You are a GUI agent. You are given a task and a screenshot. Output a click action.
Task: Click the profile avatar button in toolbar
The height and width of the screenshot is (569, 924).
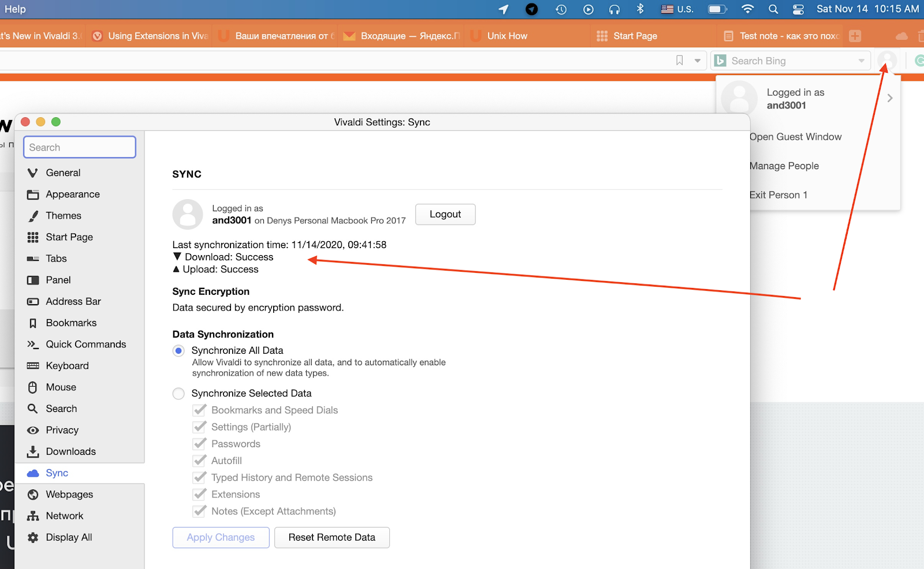tap(887, 61)
